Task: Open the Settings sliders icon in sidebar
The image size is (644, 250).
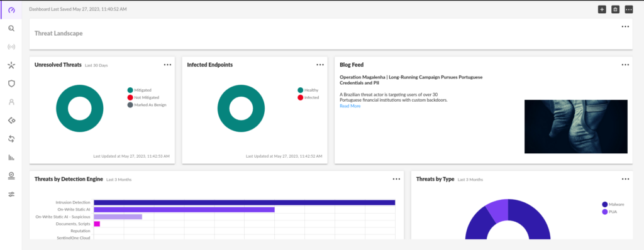Action: 11,194
